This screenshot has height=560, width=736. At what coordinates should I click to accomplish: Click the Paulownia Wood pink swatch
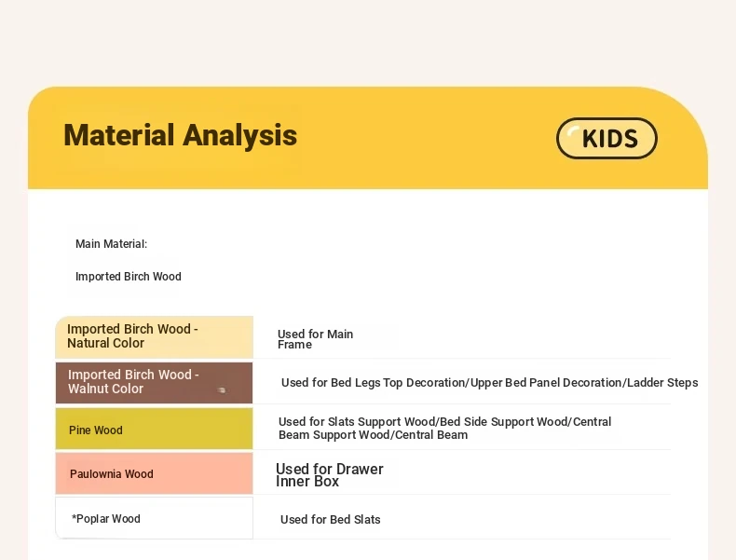[x=154, y=473]
